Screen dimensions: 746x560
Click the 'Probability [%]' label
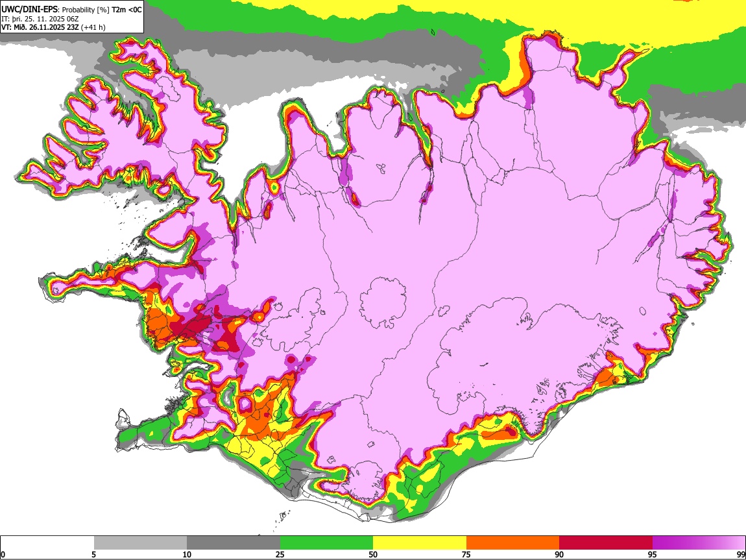(x=86, y=10)
